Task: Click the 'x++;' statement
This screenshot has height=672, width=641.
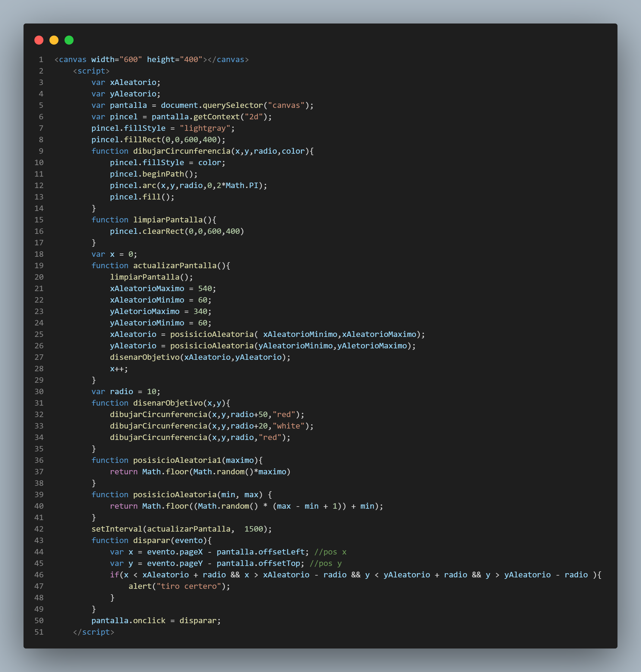Action: coord(119,369)
